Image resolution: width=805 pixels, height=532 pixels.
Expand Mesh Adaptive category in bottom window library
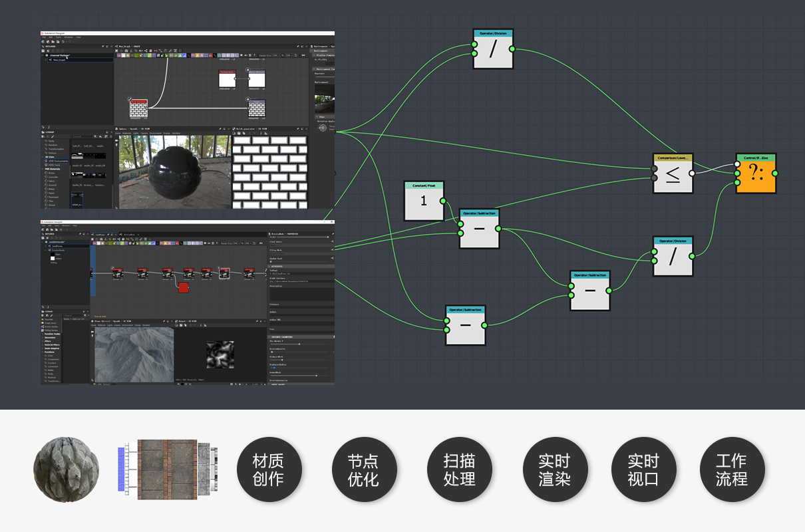point(43,348)
